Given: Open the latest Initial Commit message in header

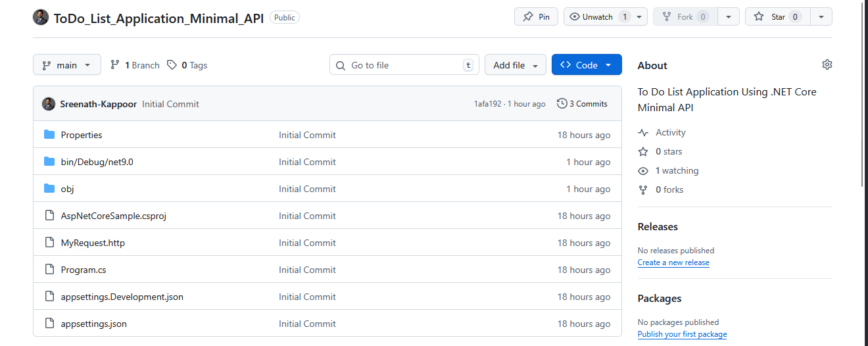Looking at the screenshot, I should (x=170, y=104).
